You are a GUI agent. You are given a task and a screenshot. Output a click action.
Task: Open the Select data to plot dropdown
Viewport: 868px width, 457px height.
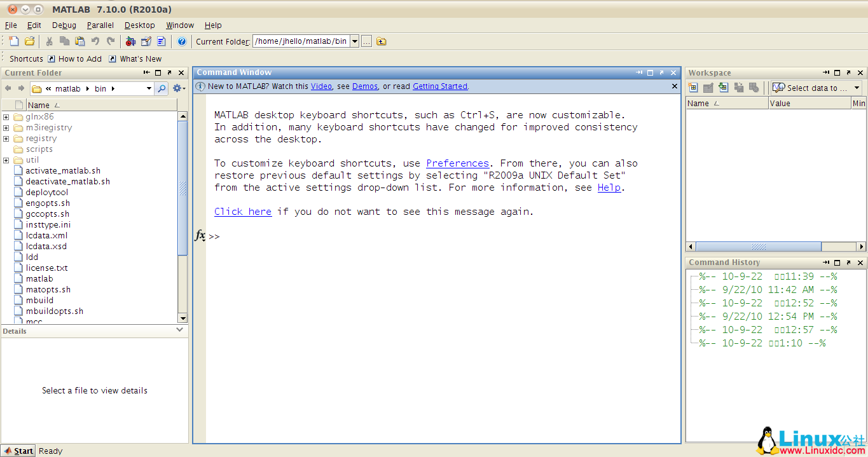[857, 88]
